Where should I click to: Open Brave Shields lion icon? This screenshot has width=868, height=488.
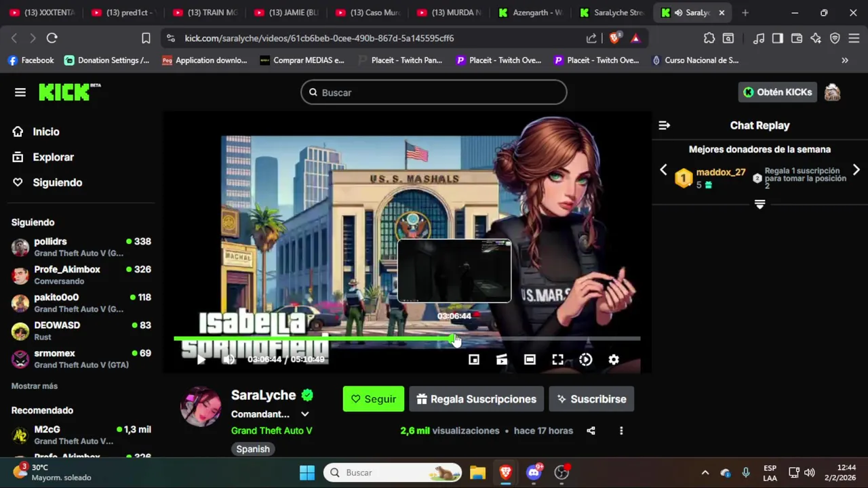pyautogui.click(x=614, y=39)
